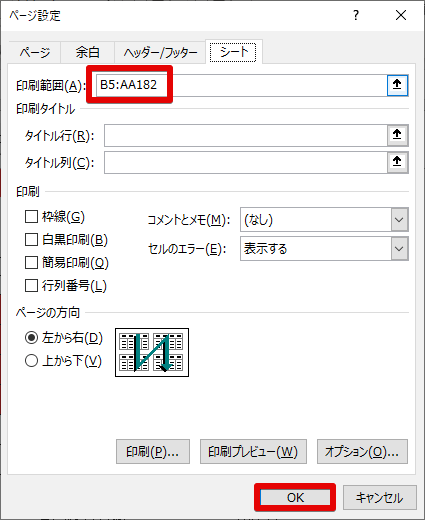Click the title columns range selector icon
This screenshot has height=520, width=425.
pos(397,162)
